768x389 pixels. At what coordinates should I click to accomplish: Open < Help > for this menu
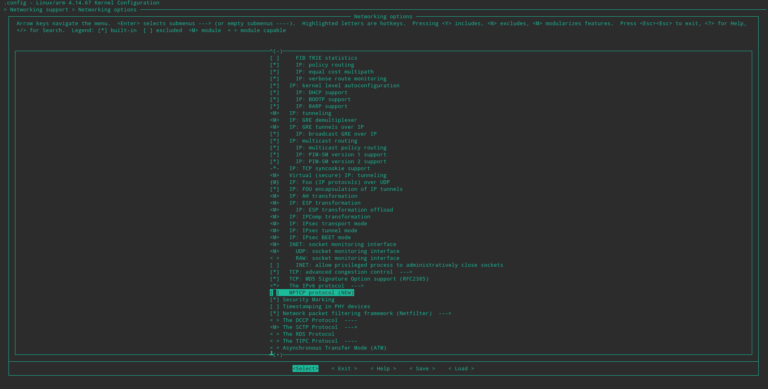coord(384,368)
